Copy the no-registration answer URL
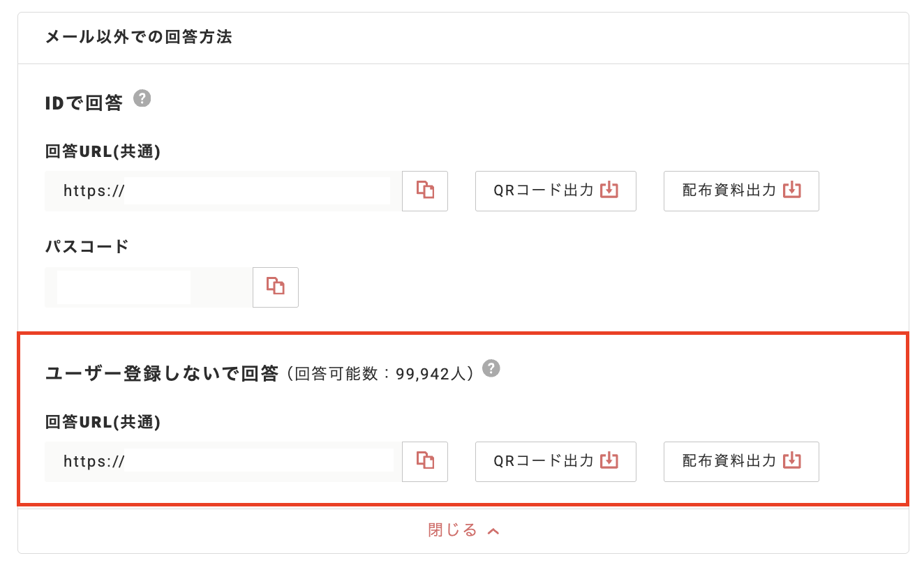The image size is (924, 572). [x=425, y=461]
